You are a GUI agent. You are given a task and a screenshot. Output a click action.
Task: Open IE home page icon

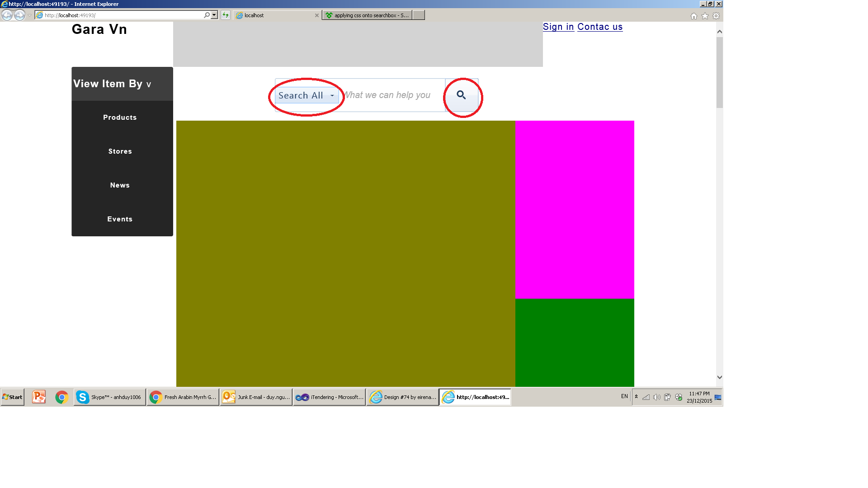694,16
